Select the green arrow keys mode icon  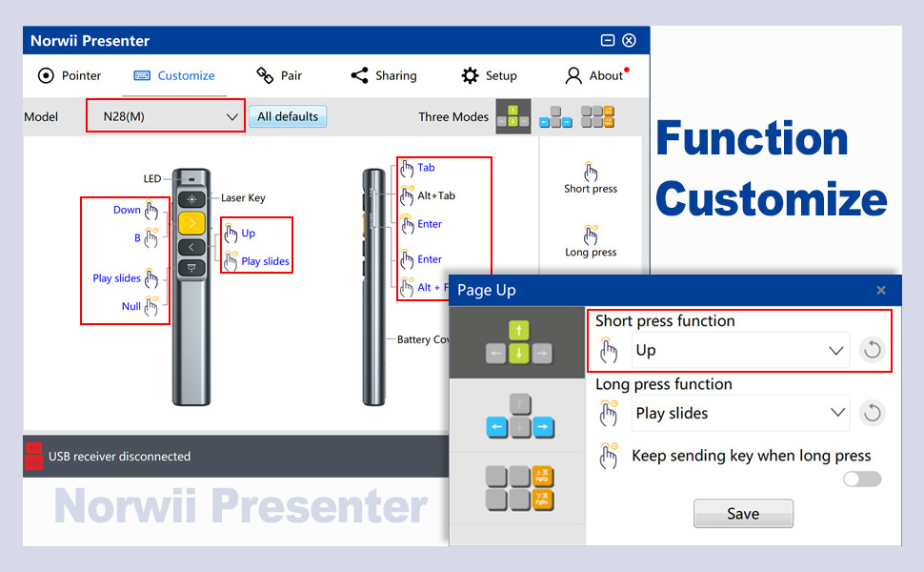tap(512, 116)
